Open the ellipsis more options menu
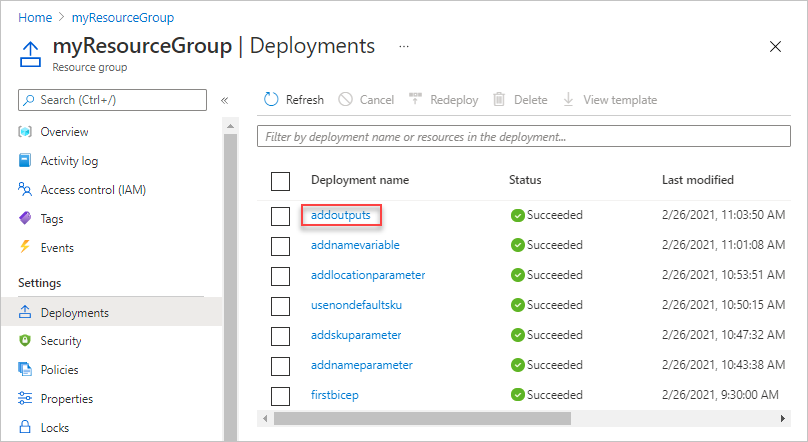Image resolution: width=808 pixels, height=442 pixels. coord(404,46)
